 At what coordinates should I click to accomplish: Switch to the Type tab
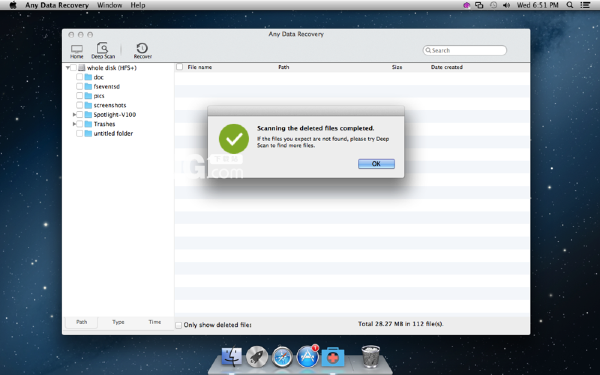[x=118, y=322]
